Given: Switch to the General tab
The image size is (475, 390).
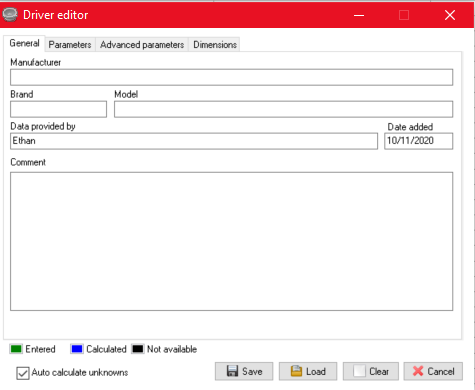Looking at the screenshot, I should 24,43.
